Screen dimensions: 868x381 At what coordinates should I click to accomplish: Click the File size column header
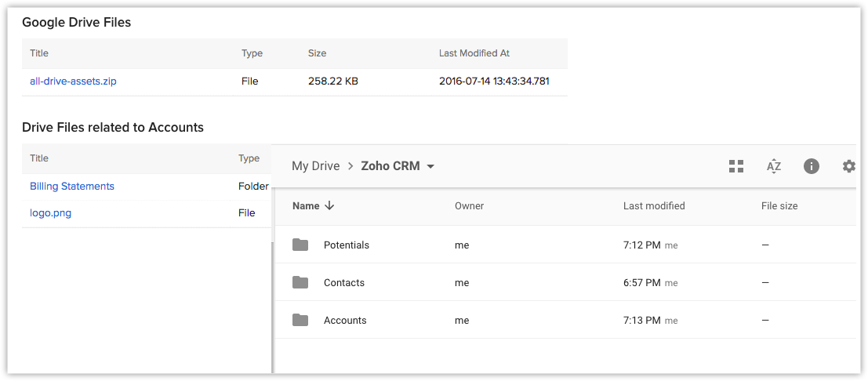tap(779, 206)
